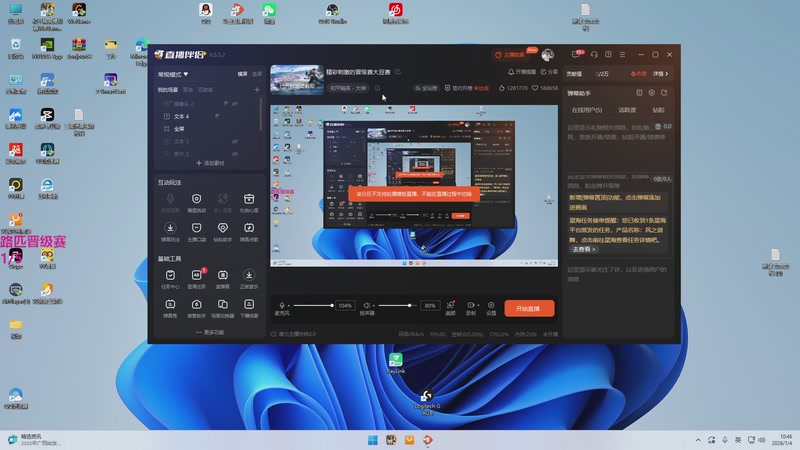Open the 场景切换器 tool
The height and width of the screenshot is (450, 800).
(222, 308)
